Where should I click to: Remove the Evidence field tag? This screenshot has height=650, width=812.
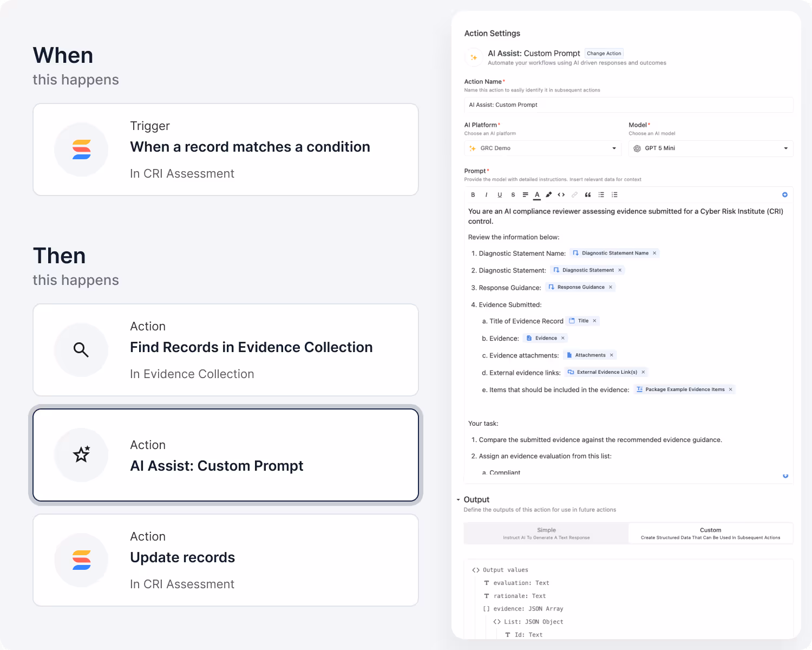click(x=563, y=338)
